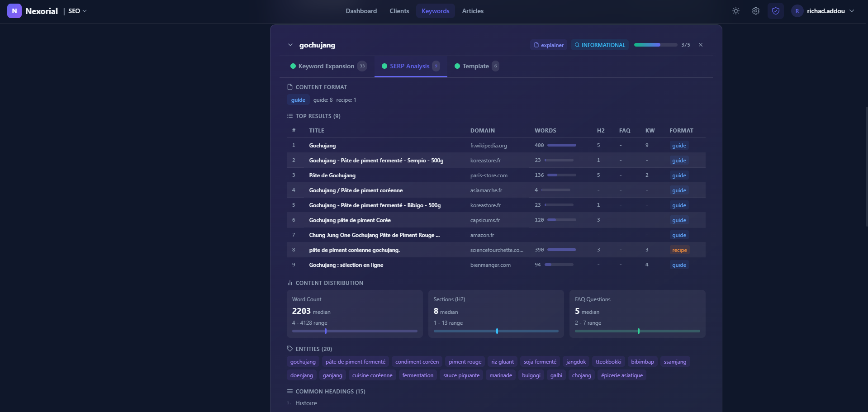The height and width of the screenshot is (412, 868).
Task: Click the fr.wikipedia.org Gochujang result title
Action: (323, 146)
